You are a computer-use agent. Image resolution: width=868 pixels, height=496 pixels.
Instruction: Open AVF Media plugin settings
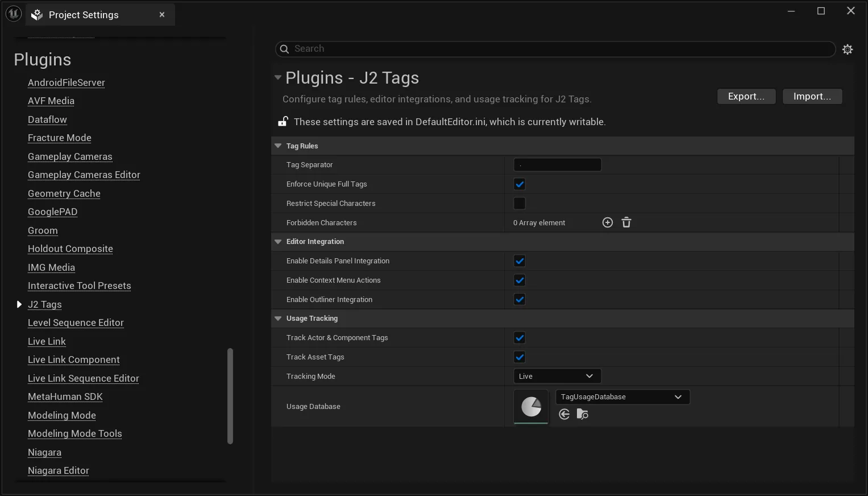tap(51, 101)
